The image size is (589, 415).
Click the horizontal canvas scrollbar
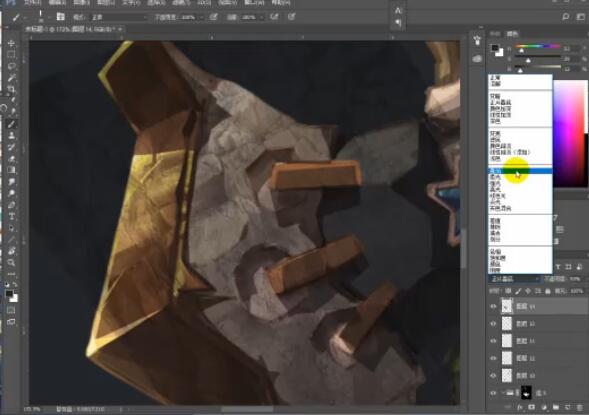coord(248,409)
